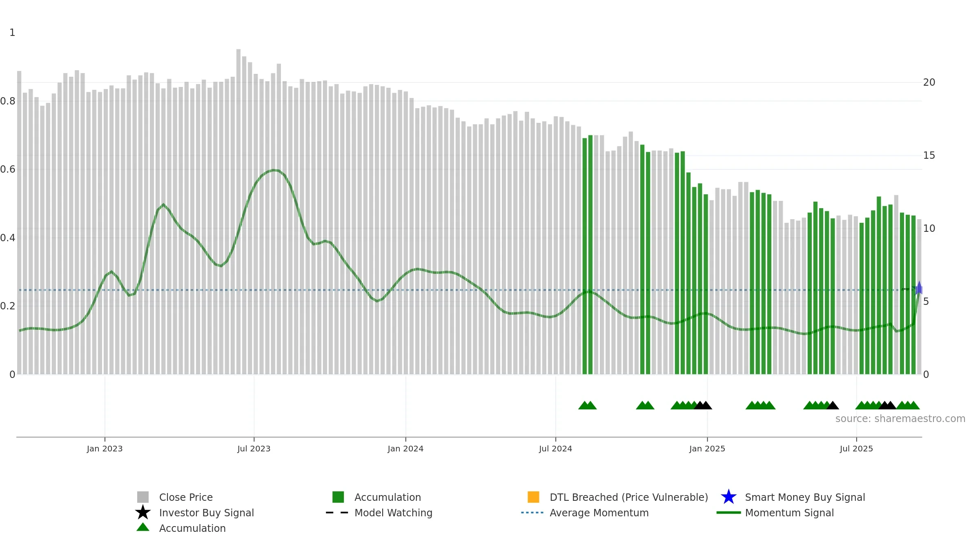The height and width of the screenshot is (551, 980).
Task: Click the green Accumulation legend square
Action: 338,497
